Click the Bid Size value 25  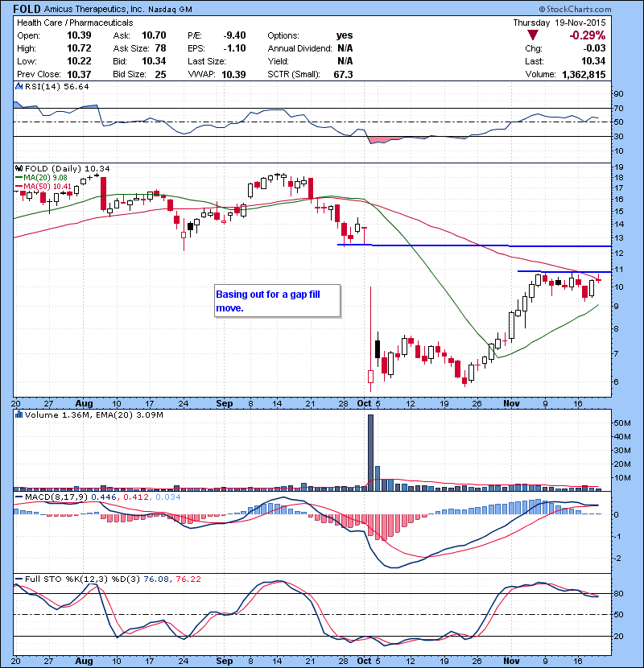coord(161,74)
